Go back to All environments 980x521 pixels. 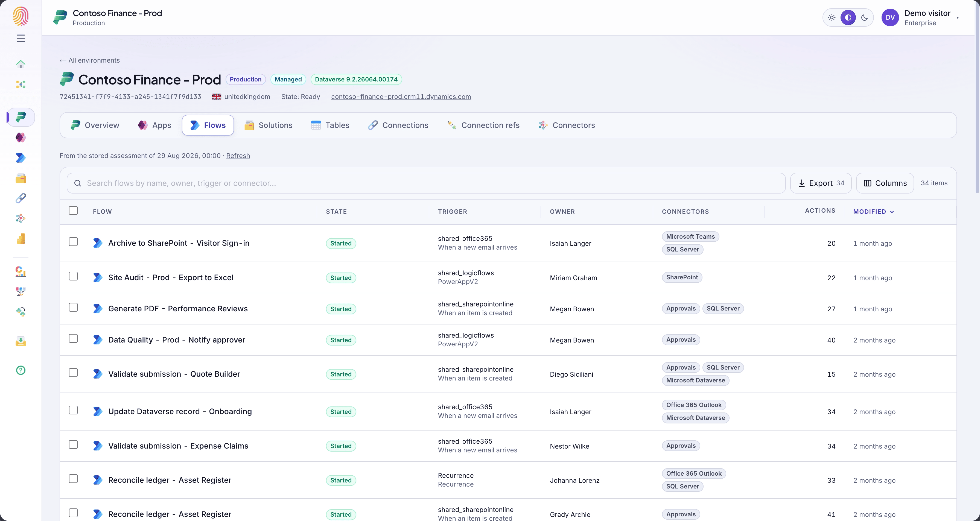pyautogui.click(x=90, y=60)
